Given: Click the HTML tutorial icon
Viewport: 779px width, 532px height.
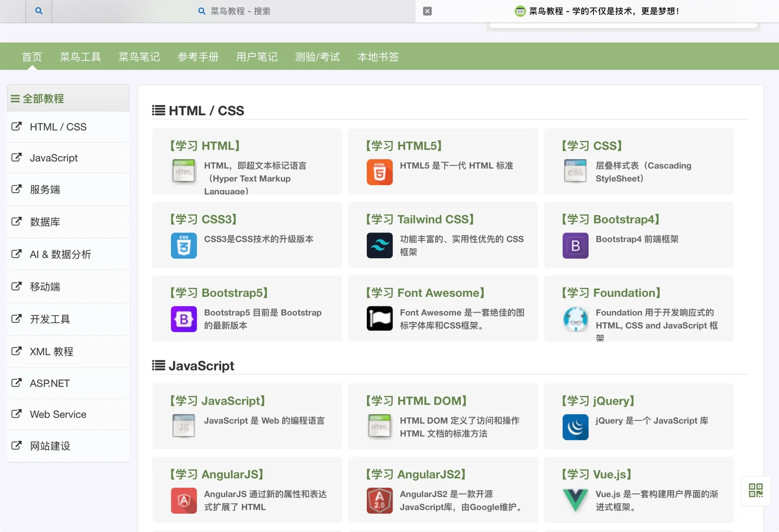Looking at the screenshot, I should (x=183, y=172).
